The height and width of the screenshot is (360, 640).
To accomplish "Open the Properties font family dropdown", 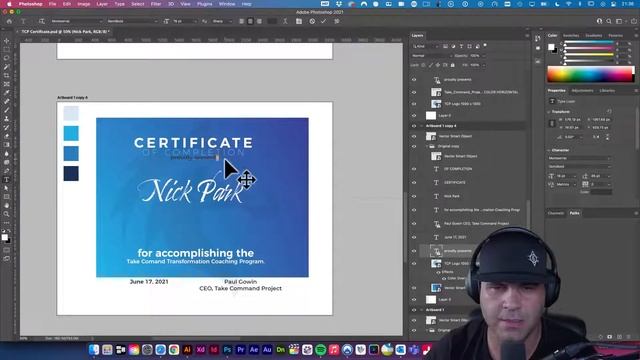I will click(579, 158).
